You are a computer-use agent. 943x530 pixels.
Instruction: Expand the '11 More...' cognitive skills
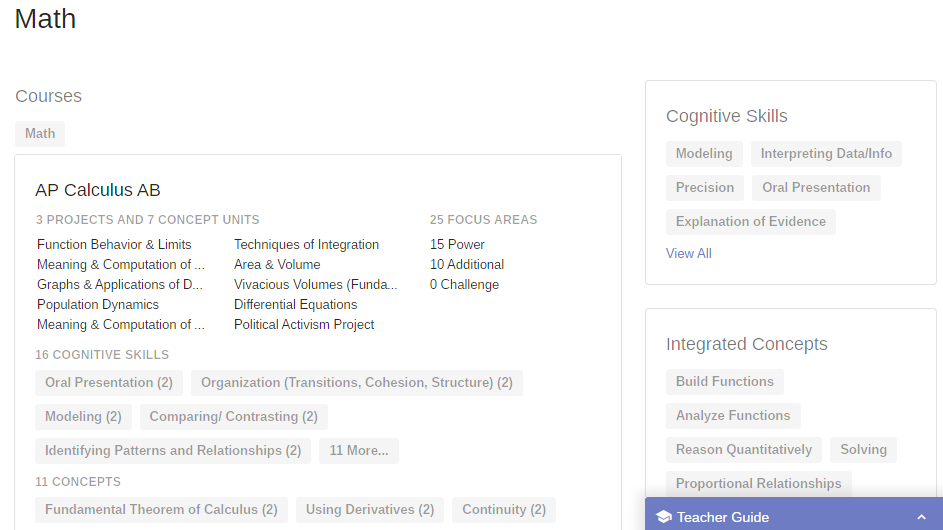click(x=359, y=451)
